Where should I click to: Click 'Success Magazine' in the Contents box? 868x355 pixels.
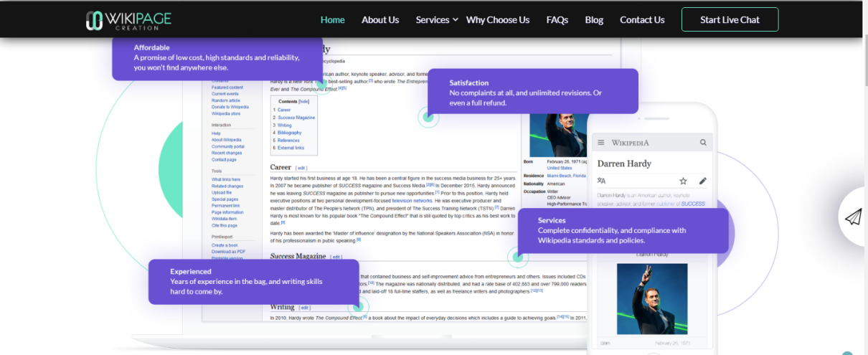(x=296, y=118)
